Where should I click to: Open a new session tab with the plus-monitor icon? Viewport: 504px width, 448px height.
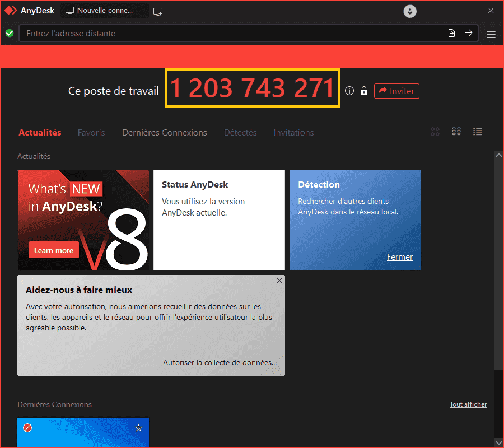click(157, 11)
